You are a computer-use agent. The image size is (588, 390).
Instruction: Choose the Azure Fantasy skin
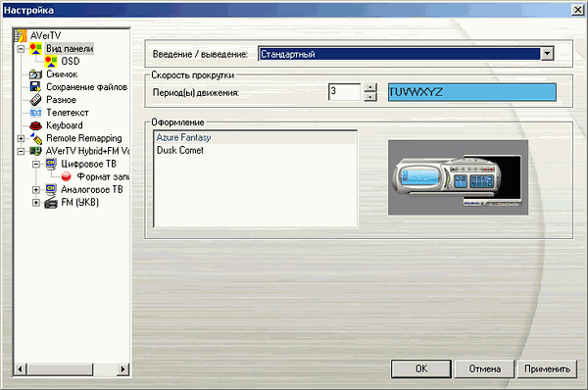pyautogui.click(x=255, y=137)
